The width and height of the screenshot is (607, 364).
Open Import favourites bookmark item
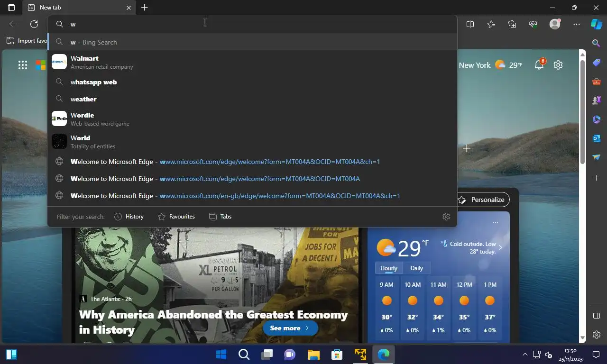pyautogui.click(x=27, y=41)
